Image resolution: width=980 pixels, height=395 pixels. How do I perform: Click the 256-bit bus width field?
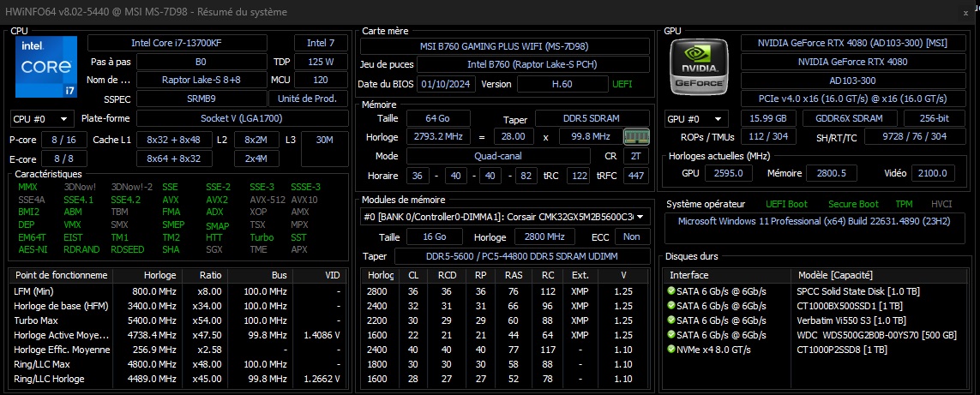click(935, 119)
